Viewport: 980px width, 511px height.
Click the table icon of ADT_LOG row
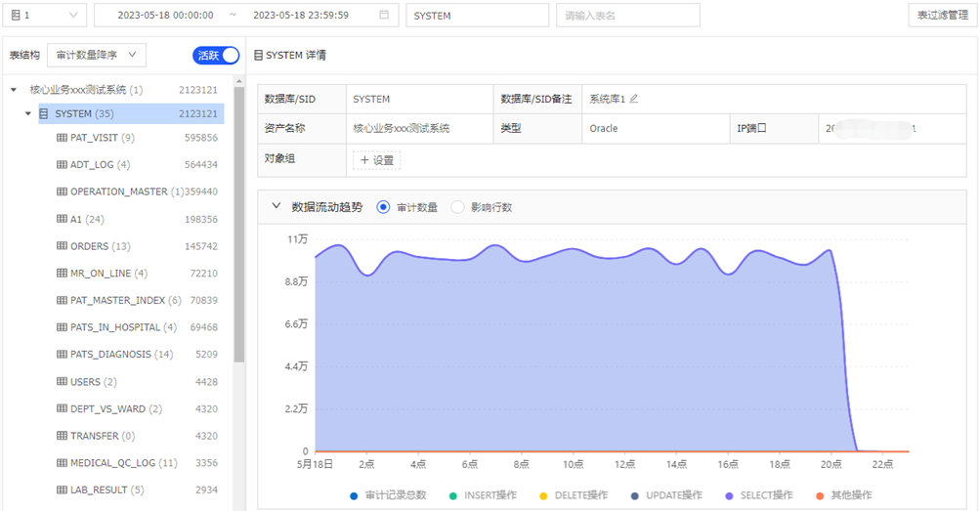pyautogui.click(x=62, y=164)
